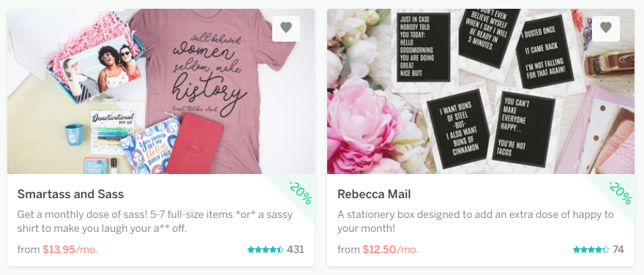Favorite Rebecca Mail with the heart icon
The height and width of the screenshot is (275, 644).
pos(606,29)
